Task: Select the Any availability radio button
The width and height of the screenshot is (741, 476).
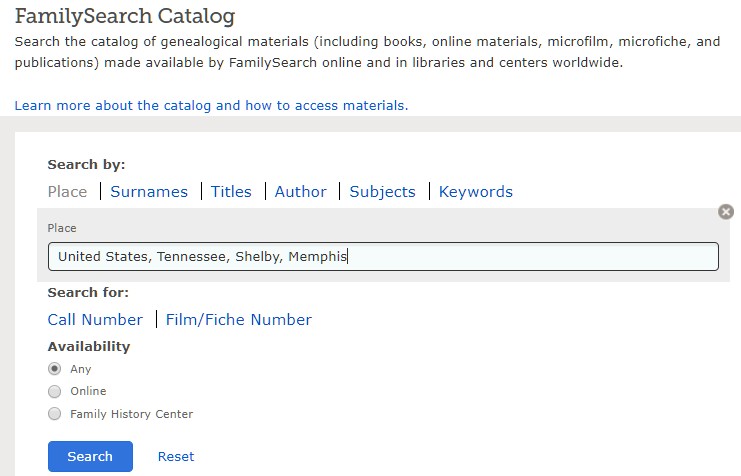Action: [55, 369]
